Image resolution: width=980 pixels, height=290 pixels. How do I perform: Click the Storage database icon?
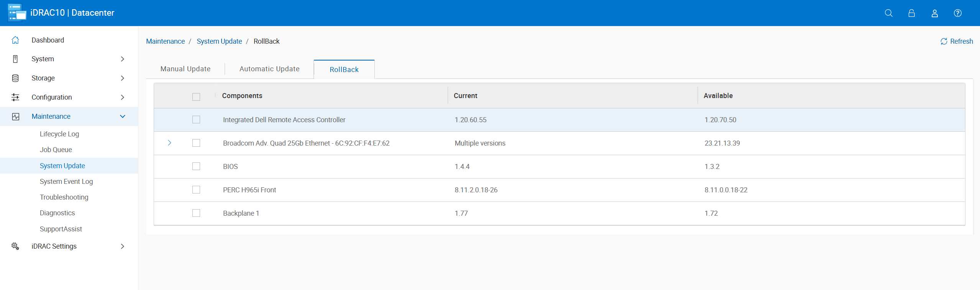tap(15, 78)
